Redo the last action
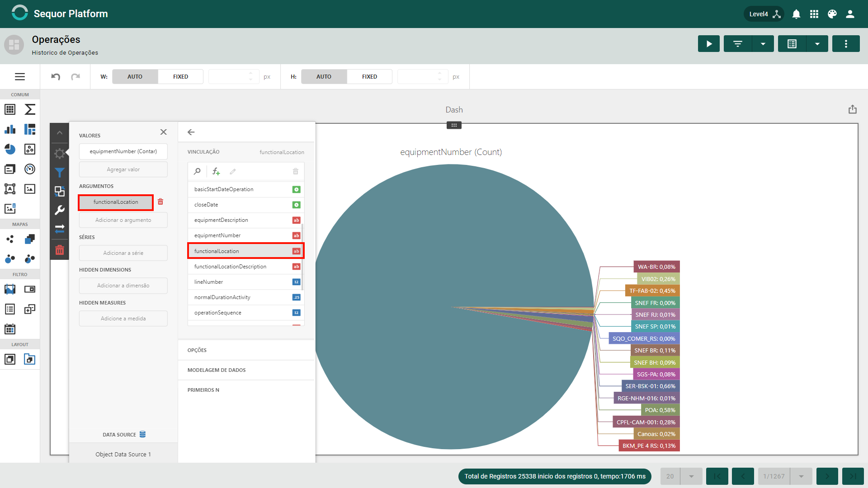Image resolution: width=868 pixels, height=488 pixels. [x=75, y=77]
